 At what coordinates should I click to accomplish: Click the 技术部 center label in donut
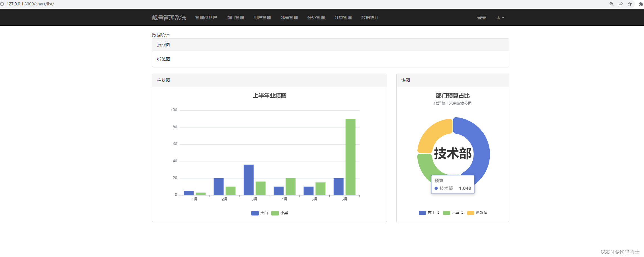coord(453,153)
